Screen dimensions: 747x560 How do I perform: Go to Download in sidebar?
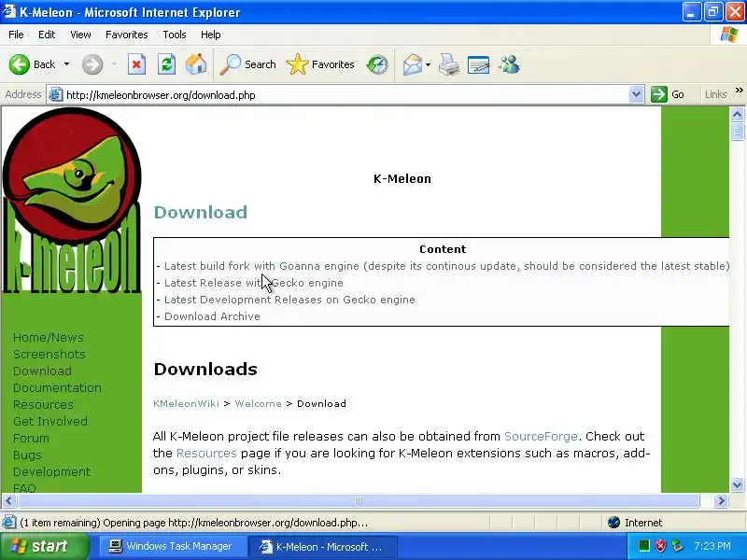click(x=42, y=371)
